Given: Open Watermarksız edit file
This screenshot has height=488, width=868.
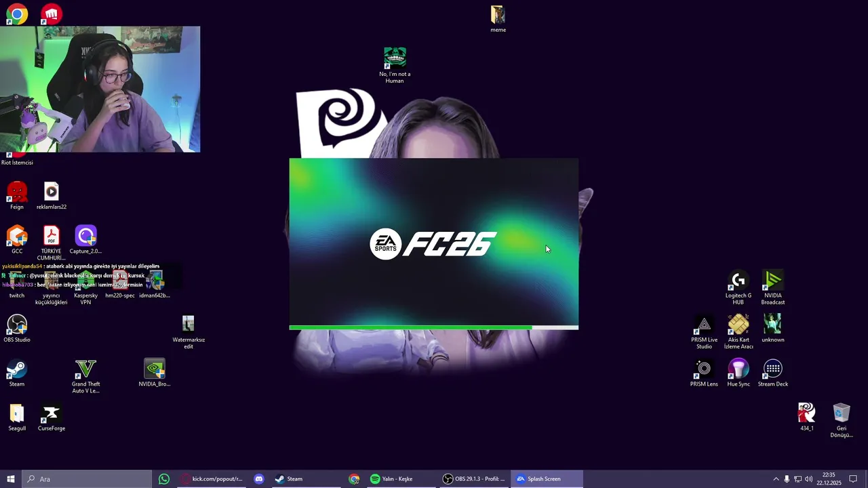Looking at the screenshot, I should (x=189, y=331).
